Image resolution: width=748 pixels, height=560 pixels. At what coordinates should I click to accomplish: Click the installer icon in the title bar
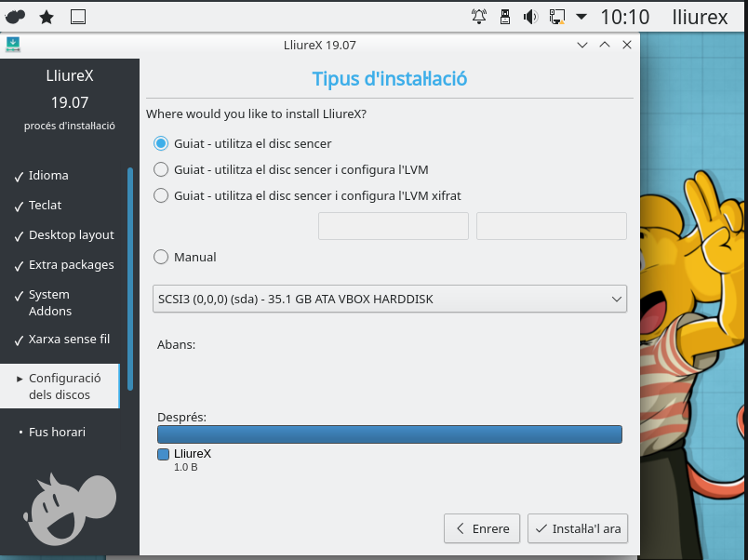(12, 45)
